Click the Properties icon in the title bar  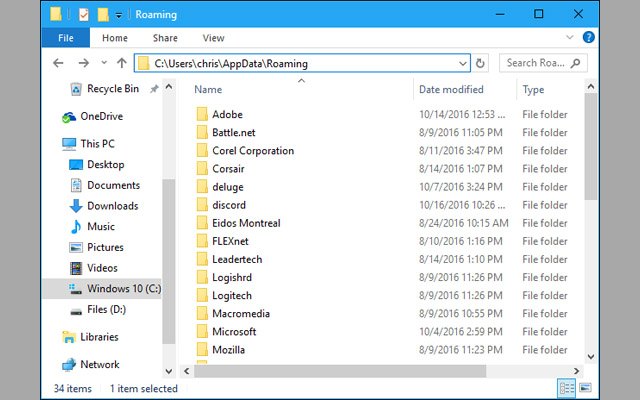click(x=82, y=14)
